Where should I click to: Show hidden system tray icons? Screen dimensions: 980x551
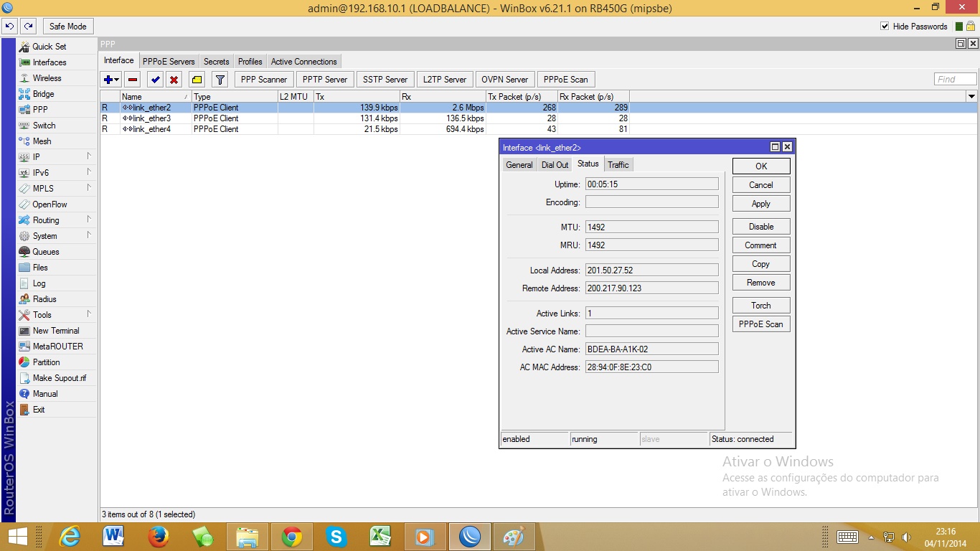pos(872,537)
